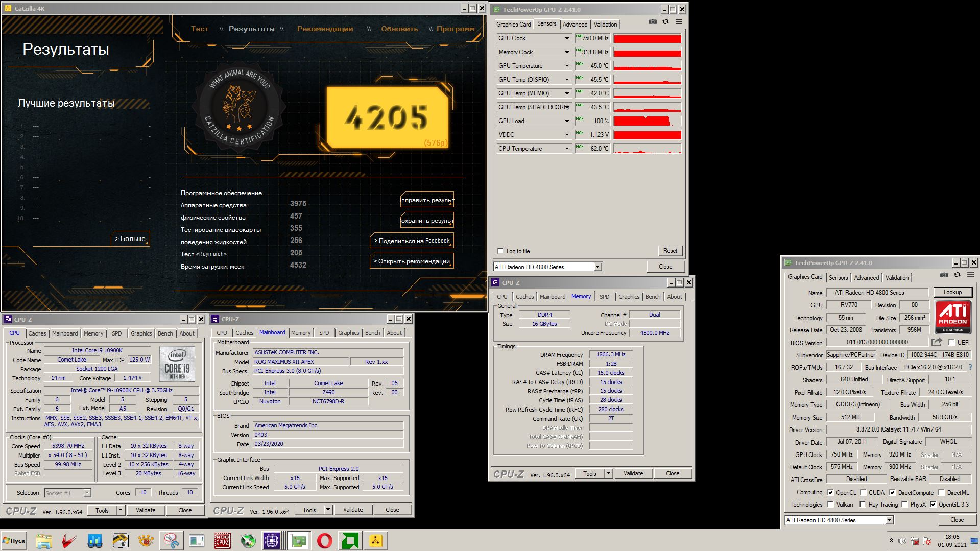Click the camera icon in GPU-Z Graphics Card window
This screenshot has width=980, height=551.
(x=944, y=275)
